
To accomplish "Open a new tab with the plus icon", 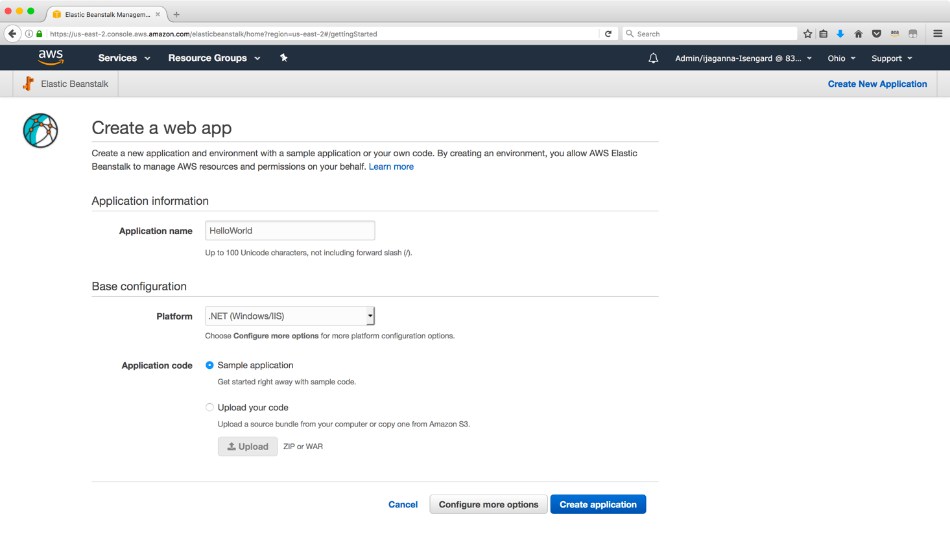I will (x=176, y=14).
